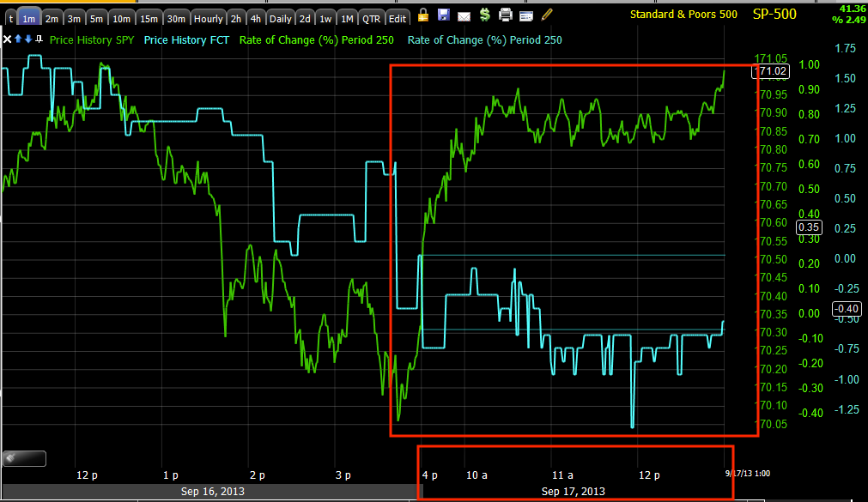
Task: Click the Price History SPY legend label
Action: tap(92, 39)
